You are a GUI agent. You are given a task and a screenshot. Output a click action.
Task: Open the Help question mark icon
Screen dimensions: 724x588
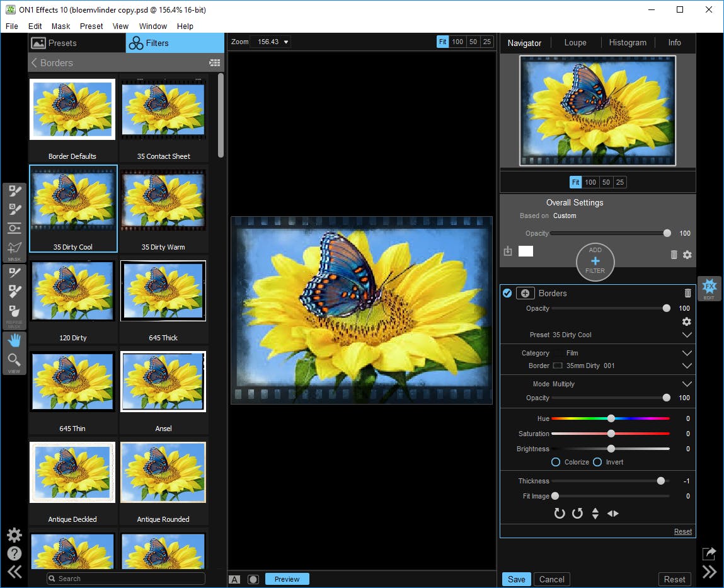point(14,553)
